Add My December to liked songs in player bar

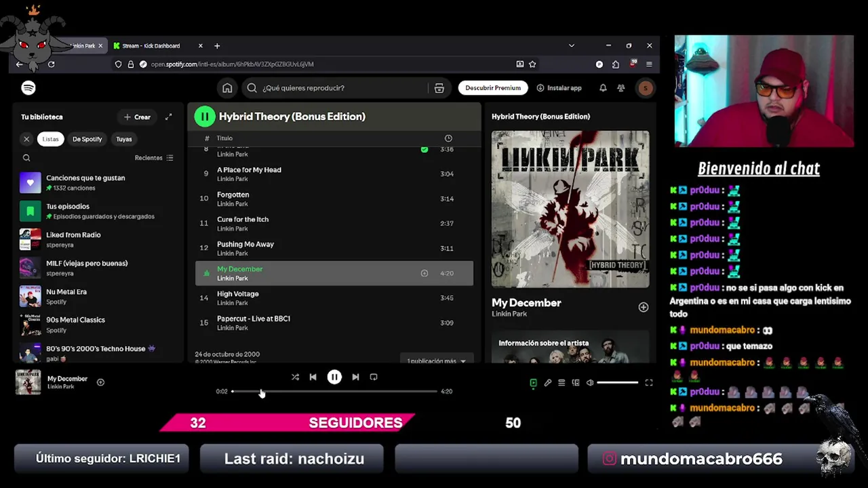pyautogui.click(x=100, y=382)
